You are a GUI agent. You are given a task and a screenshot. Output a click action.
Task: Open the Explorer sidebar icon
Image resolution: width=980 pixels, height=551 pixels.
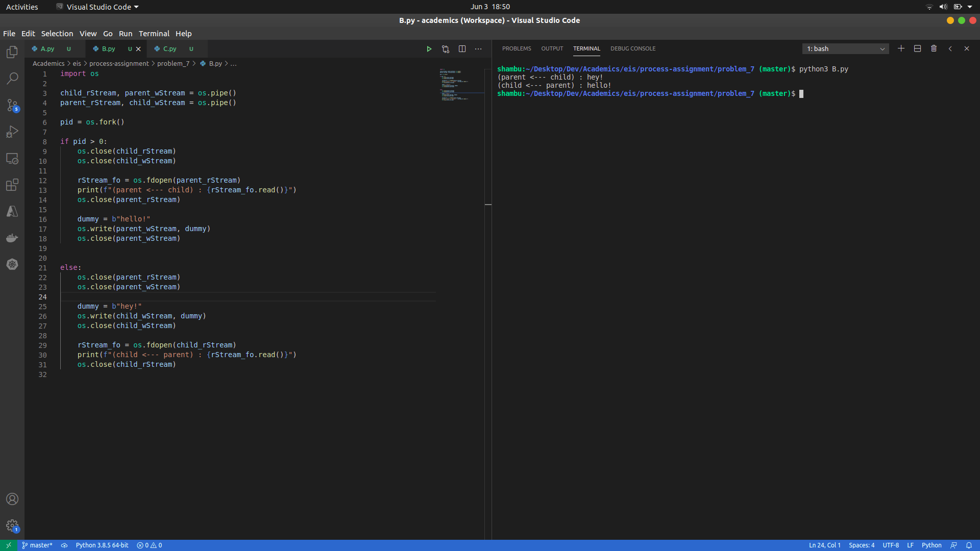point(12,53)
